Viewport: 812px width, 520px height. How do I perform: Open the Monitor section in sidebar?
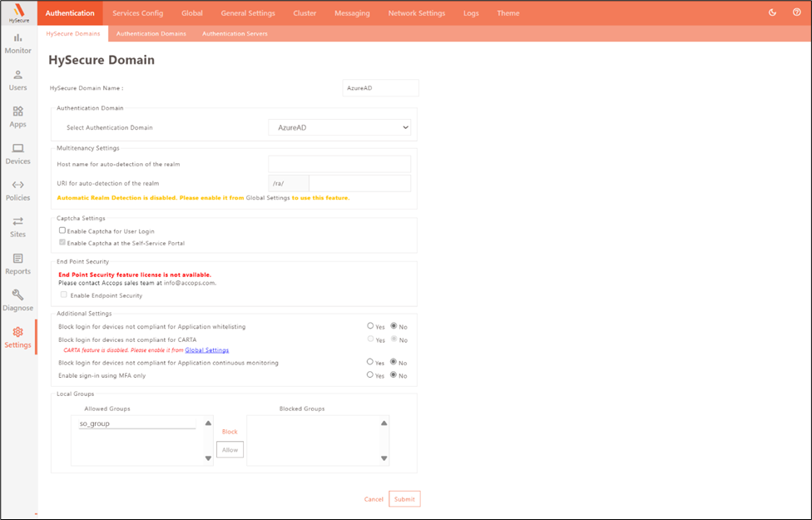click(x=17, y=43)
